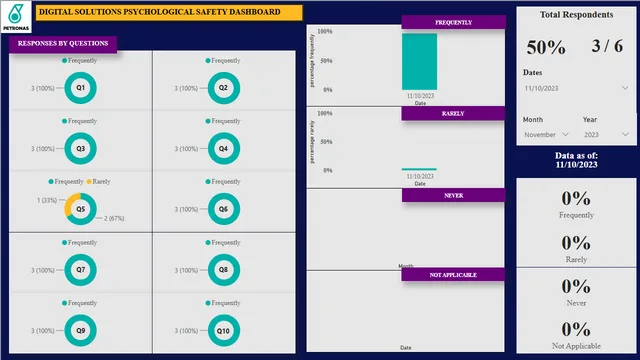Open the Dates dropdown showing 11/10/2023

pos(576,88)
